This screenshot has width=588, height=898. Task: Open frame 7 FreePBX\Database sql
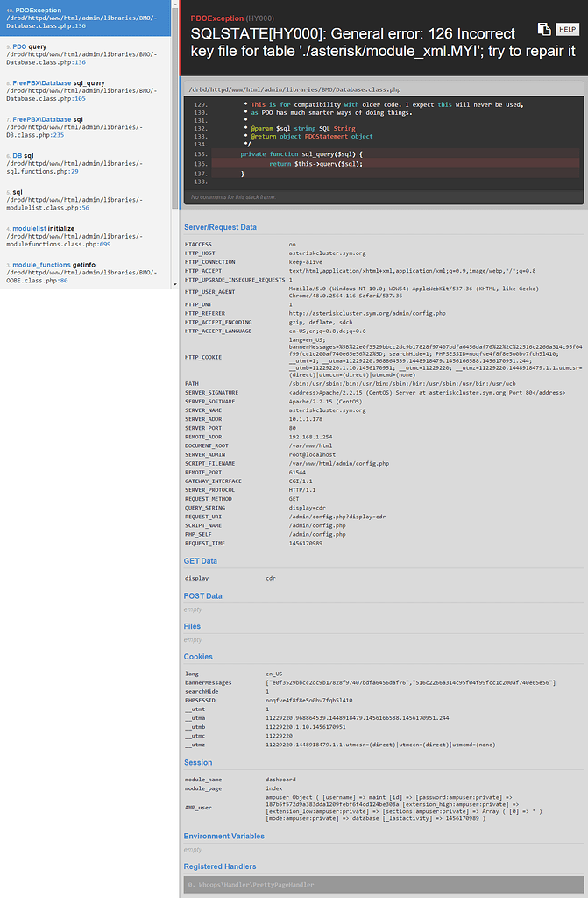[85, 127]
